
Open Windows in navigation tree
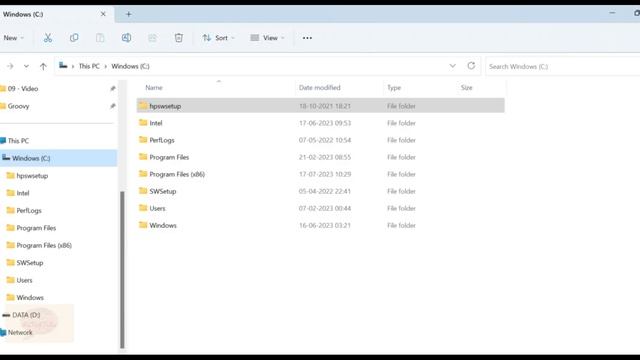(x=30, y=298)
